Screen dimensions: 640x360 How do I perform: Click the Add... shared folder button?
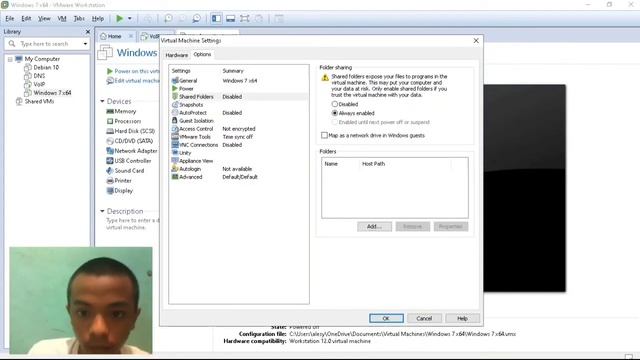374,227
